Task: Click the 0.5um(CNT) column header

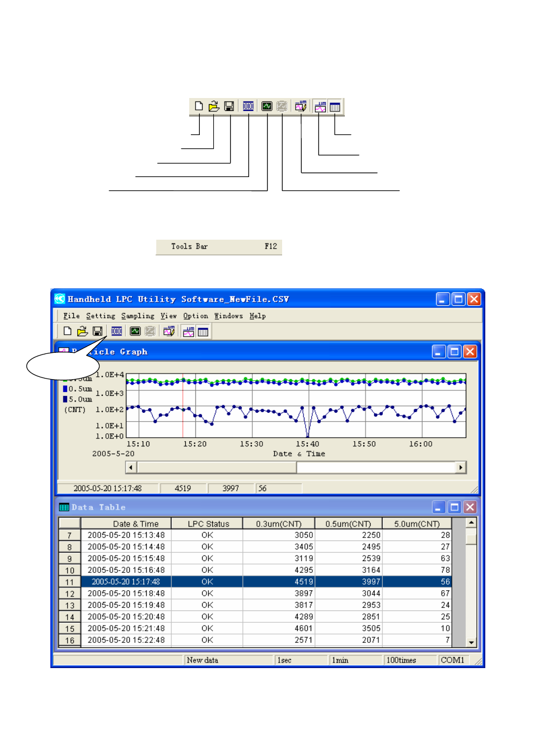Action: coord(348,524)
